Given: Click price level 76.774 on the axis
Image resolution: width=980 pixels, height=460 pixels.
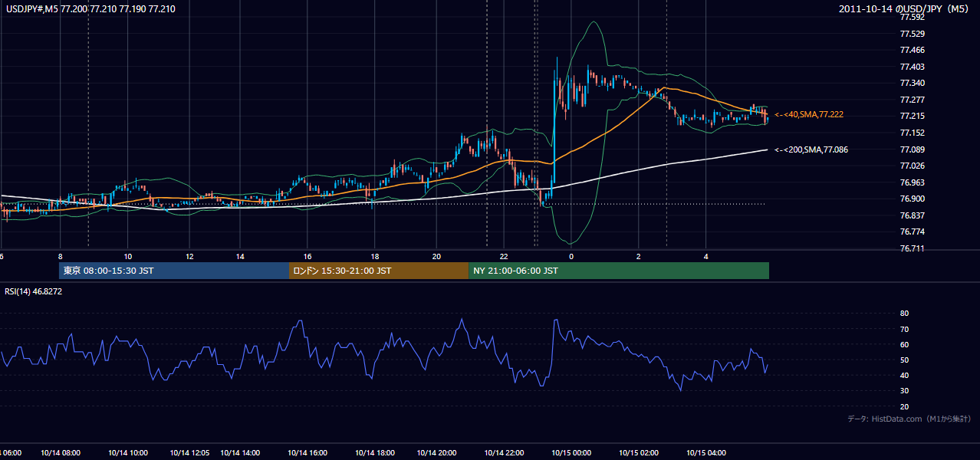Looking at the screenshot, I should click(x=912, y=232).
